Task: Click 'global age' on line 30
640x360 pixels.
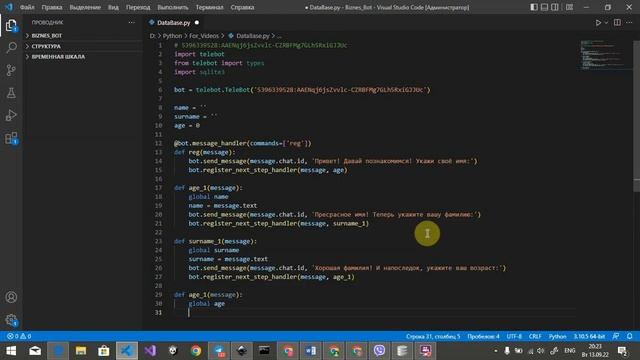Action: pyautogui.click(x=207, y=304)
